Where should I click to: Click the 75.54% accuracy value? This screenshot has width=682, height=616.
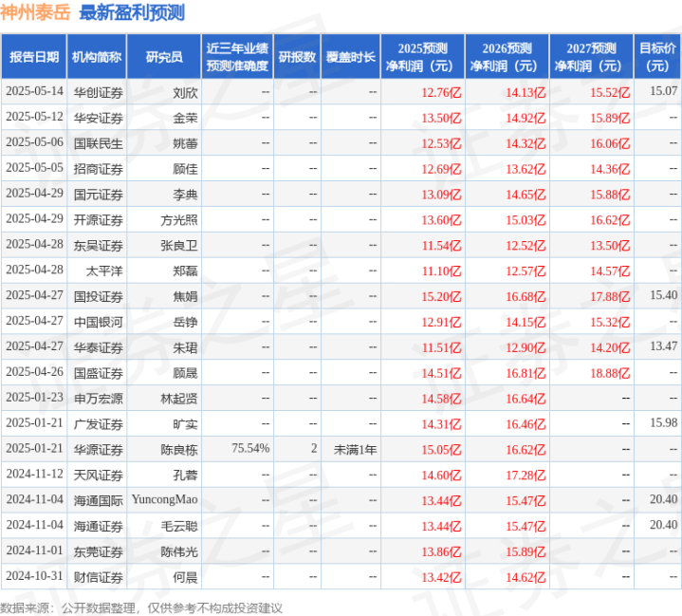(x=250, y=448)
